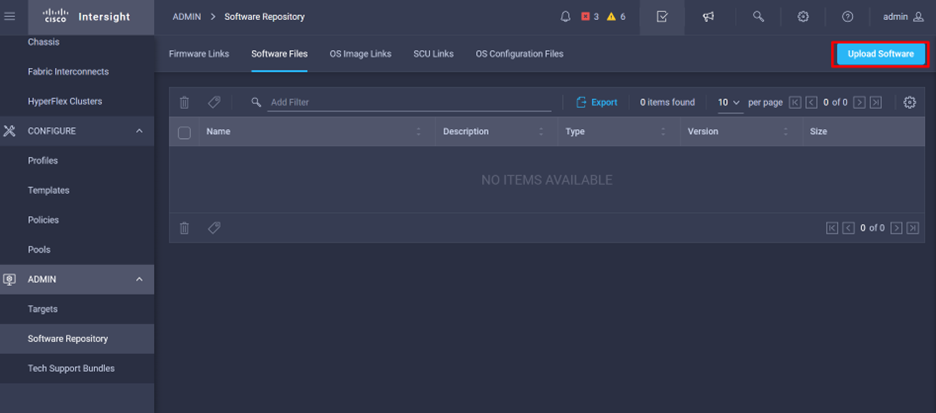Open the help question mark icon
The height and width of the screenshot is (413, 936).
[847, 17]
